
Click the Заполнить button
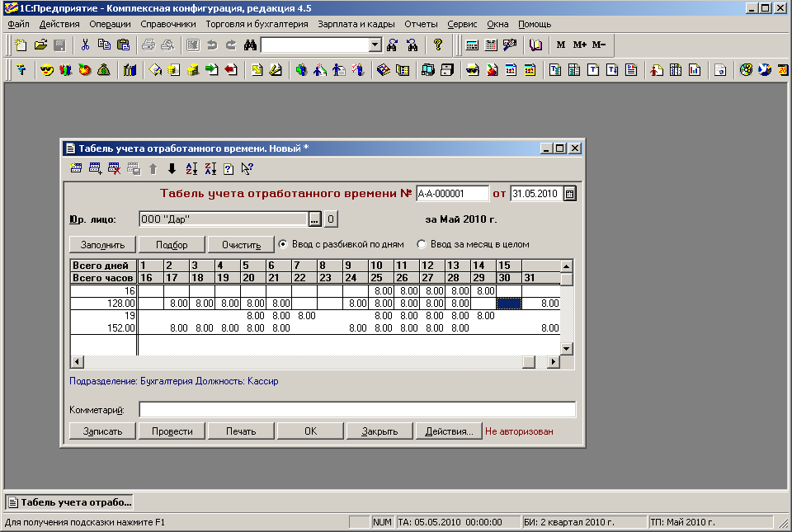pos(102,245)
